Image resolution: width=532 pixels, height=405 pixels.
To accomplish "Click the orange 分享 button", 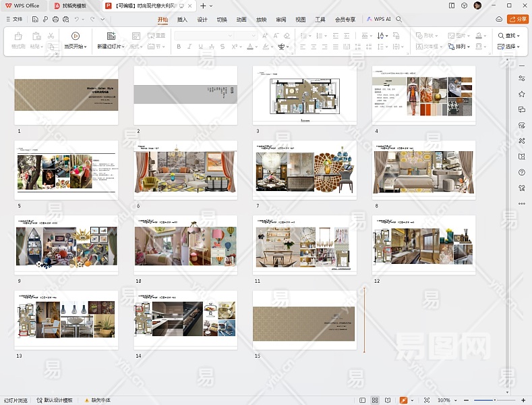I will coord(517,20).
